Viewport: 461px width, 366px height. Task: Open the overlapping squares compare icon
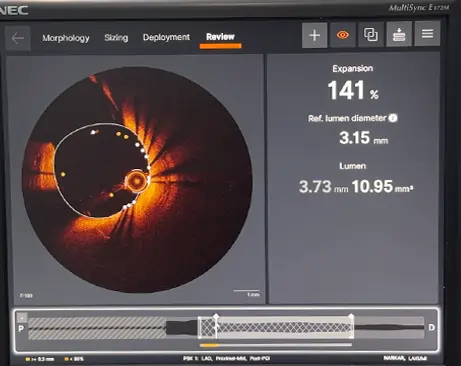pos(371,34)
